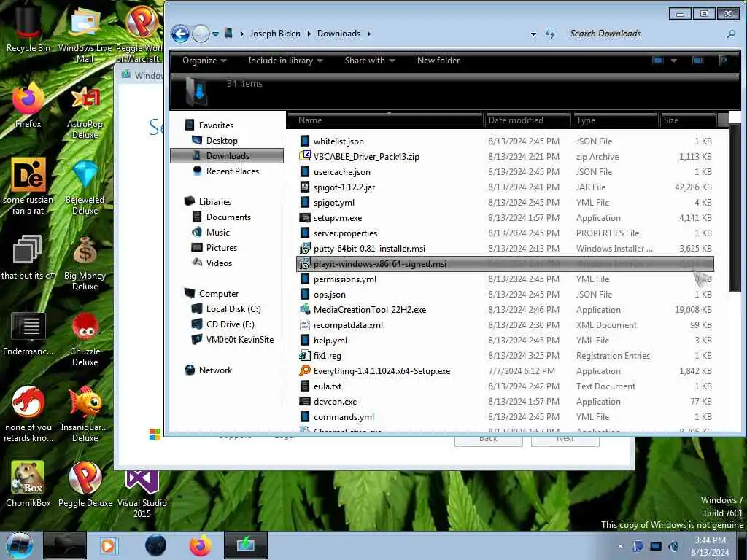Image resolution: width=747 pixels, height=560 pixels.
Task: Open Big Money Deluxe desktop icon
Action: click(x=85, y=262)
